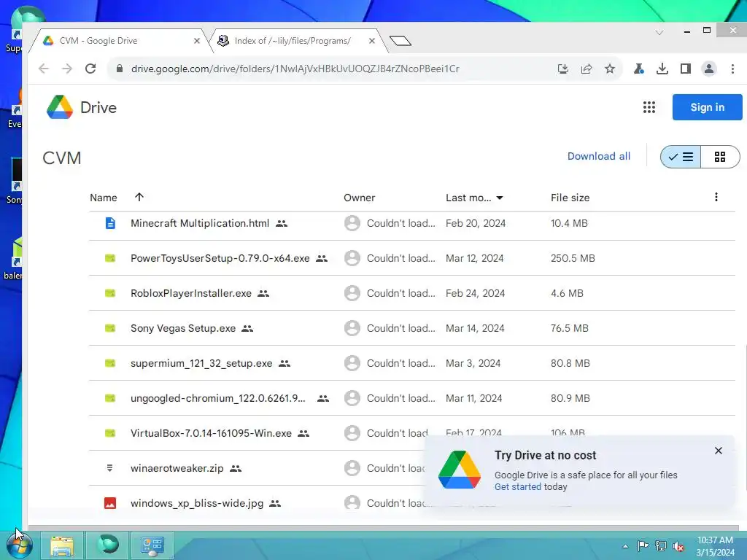Image resolution: width=747 pixels, height=560 pixels.
Task: Dismiss the Try Drive at no cost popup
Action: [x=719, y=451]
